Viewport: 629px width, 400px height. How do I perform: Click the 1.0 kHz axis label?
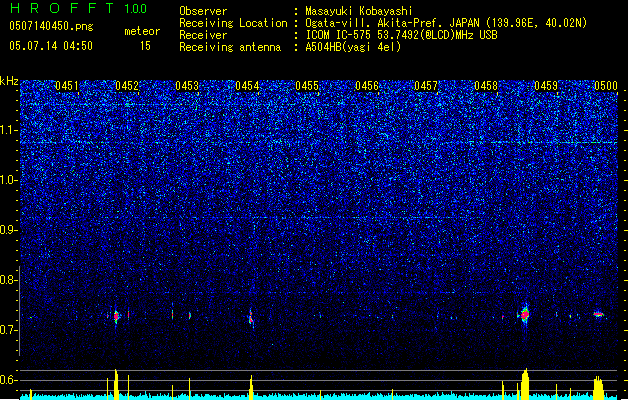pos(9,180)
